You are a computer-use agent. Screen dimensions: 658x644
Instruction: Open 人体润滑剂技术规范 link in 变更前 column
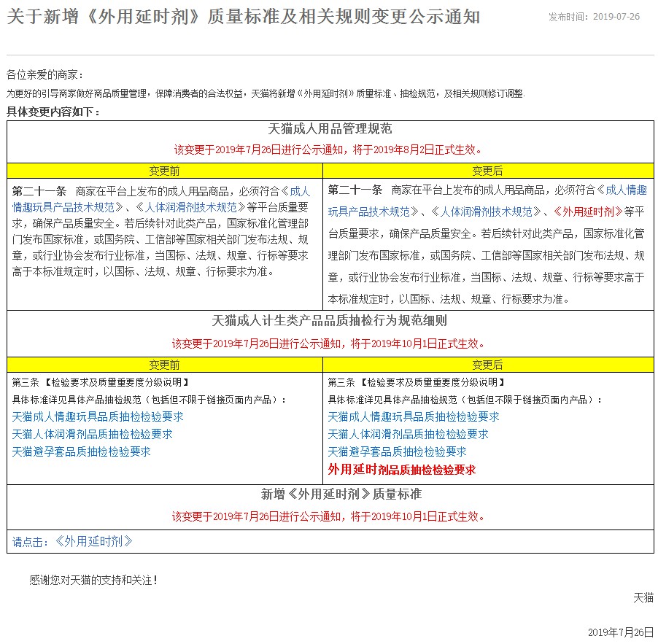191,207
